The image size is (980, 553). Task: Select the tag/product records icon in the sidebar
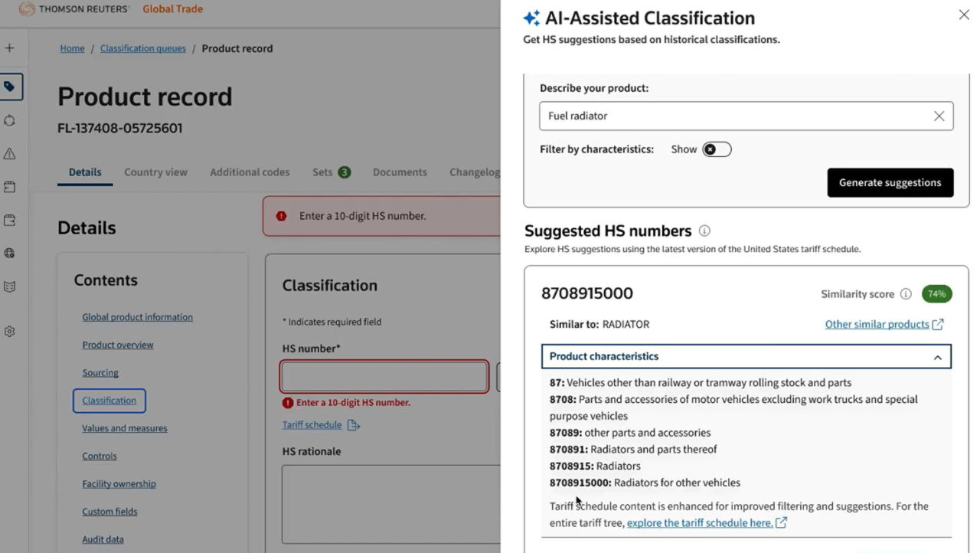pos(10,87)
